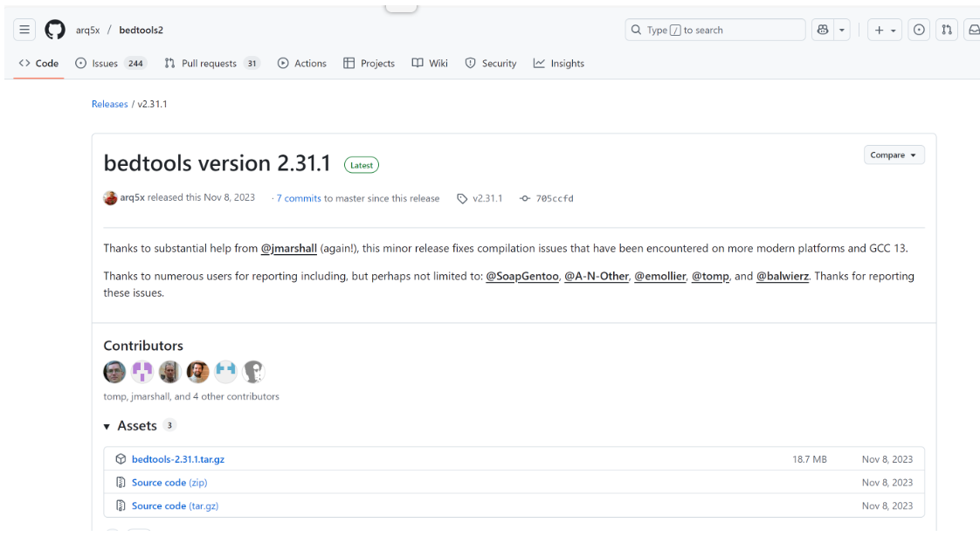Download Source code (tar.gz)

click(x=175, y=506)
